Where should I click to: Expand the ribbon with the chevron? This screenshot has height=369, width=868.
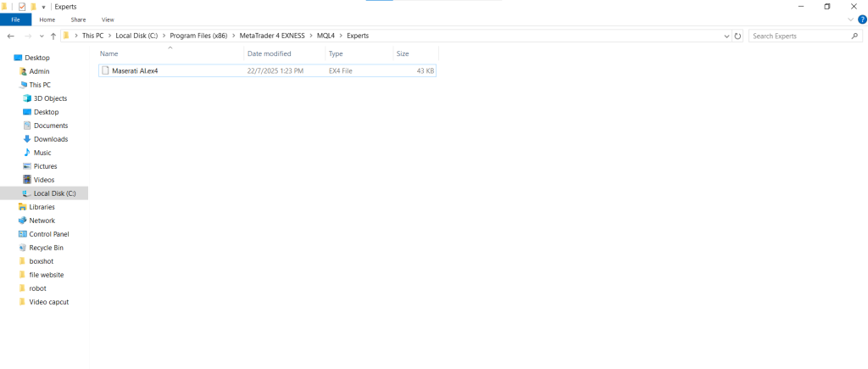click(x=851, y=19)
